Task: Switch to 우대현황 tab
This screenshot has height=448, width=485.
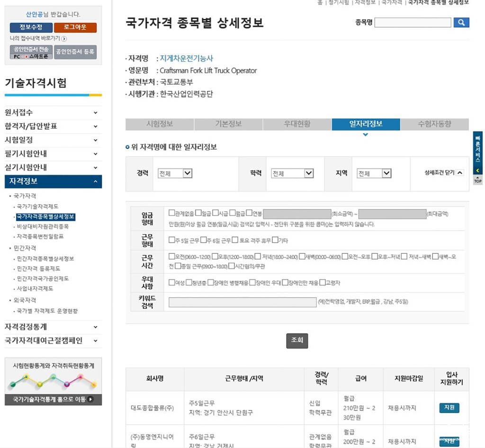Action: click(297, 124)
